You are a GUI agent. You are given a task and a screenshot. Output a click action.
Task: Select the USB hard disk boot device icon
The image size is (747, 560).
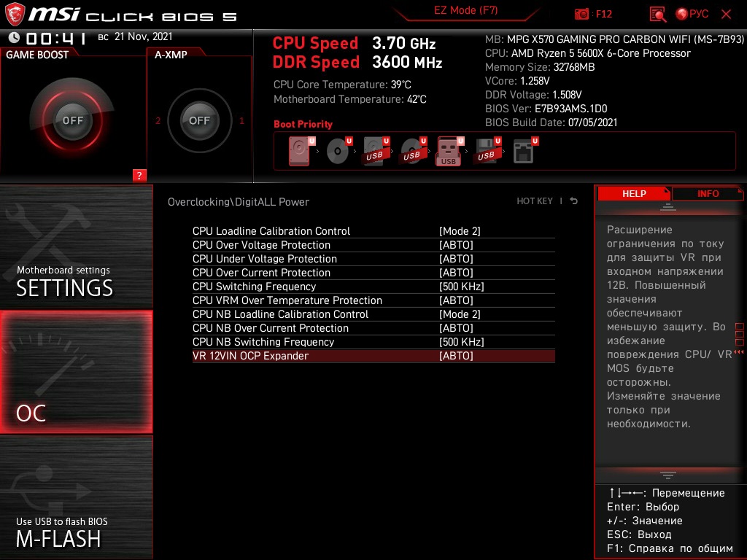click(376, 150)
